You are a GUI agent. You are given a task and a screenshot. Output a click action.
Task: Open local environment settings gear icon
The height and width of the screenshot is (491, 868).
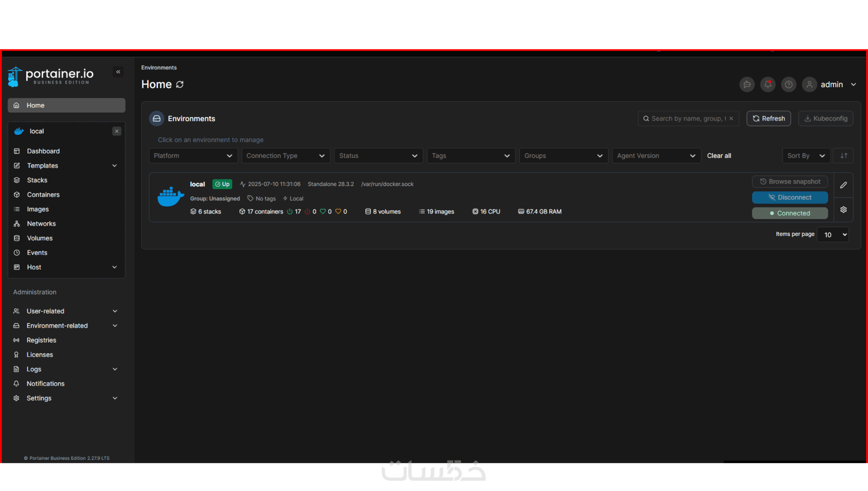click(x=844, y=210)
